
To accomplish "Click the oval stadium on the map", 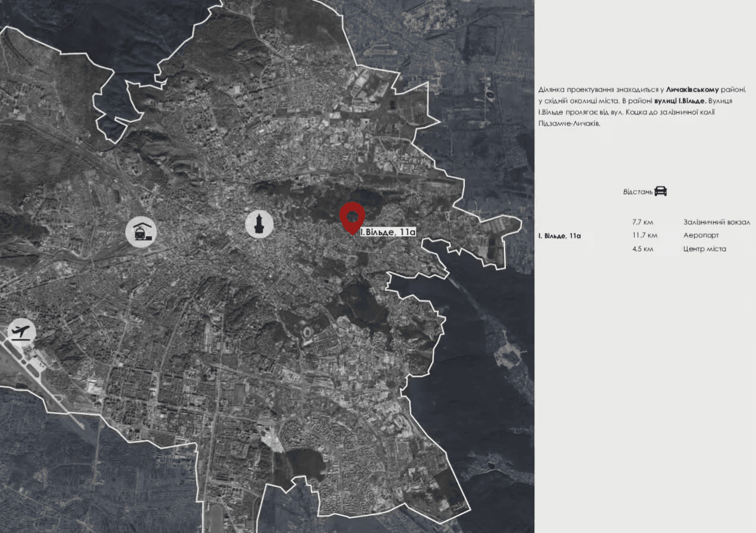I will coord(310,331).
